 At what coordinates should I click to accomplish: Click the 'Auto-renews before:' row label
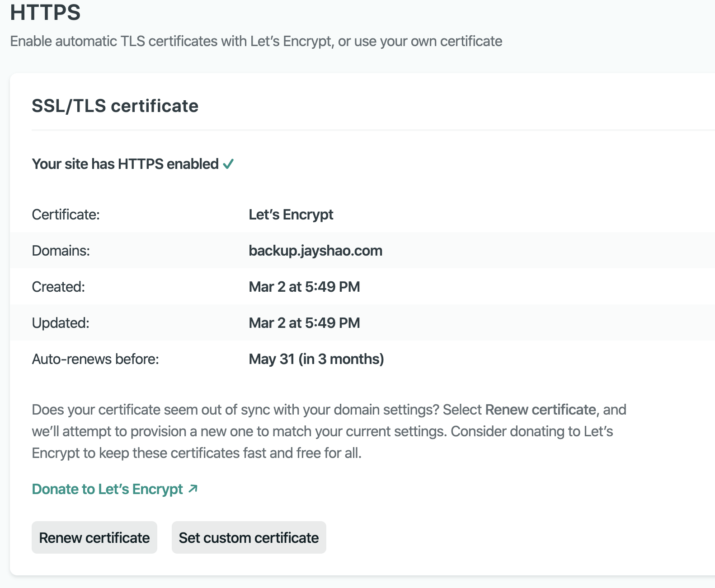[95, 359]
